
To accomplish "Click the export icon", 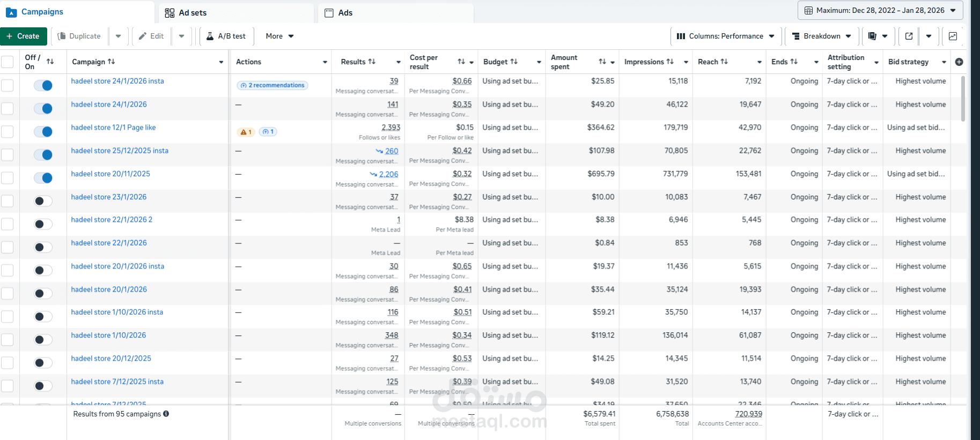I will pos(909,36).
